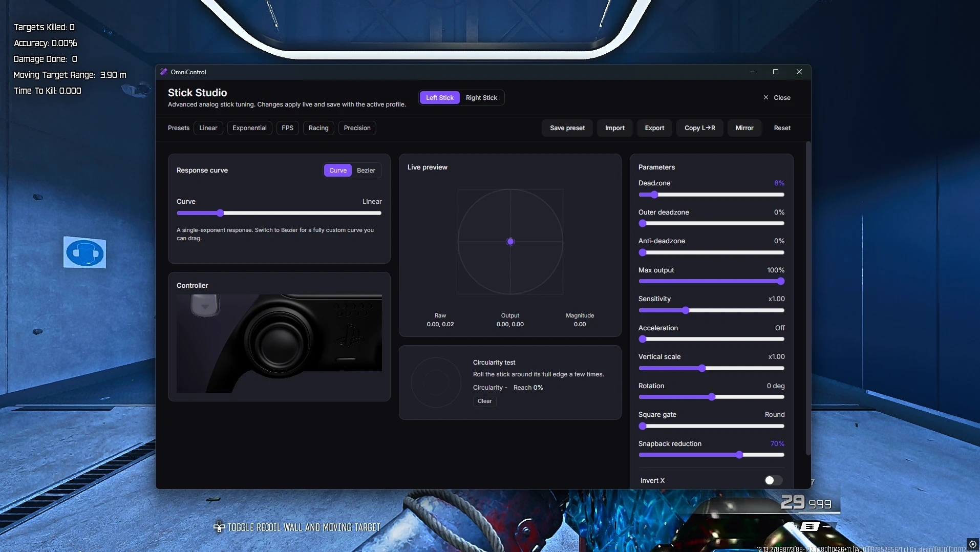Apply the FPS preset
Screen dimensions: 980x552
coord(288,128)
